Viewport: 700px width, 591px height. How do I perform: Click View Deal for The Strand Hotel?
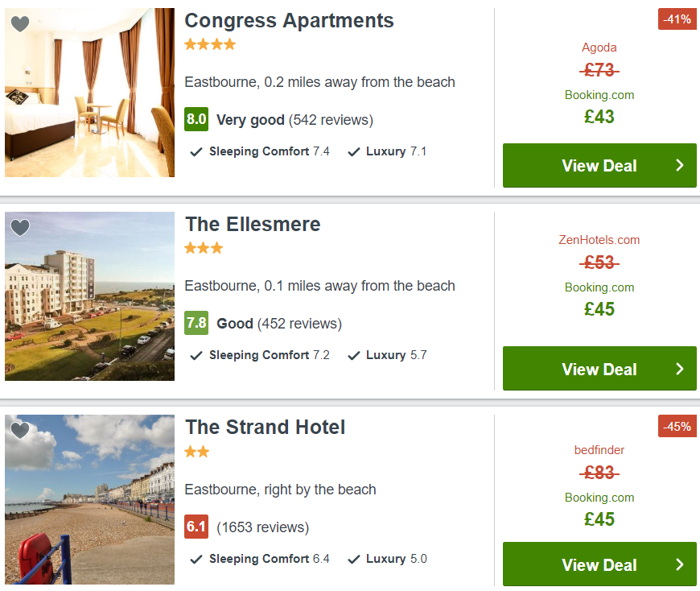coord(599,564)
